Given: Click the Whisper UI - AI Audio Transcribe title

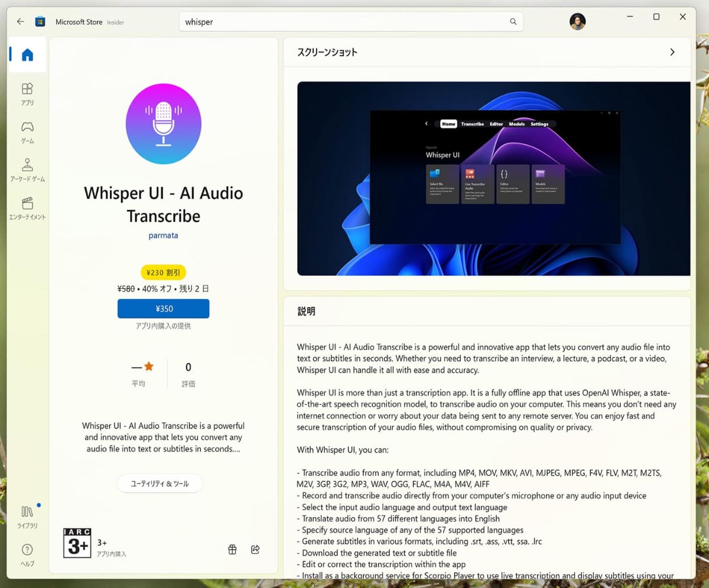Looking at the screenshot, I should tap(164, 204).
